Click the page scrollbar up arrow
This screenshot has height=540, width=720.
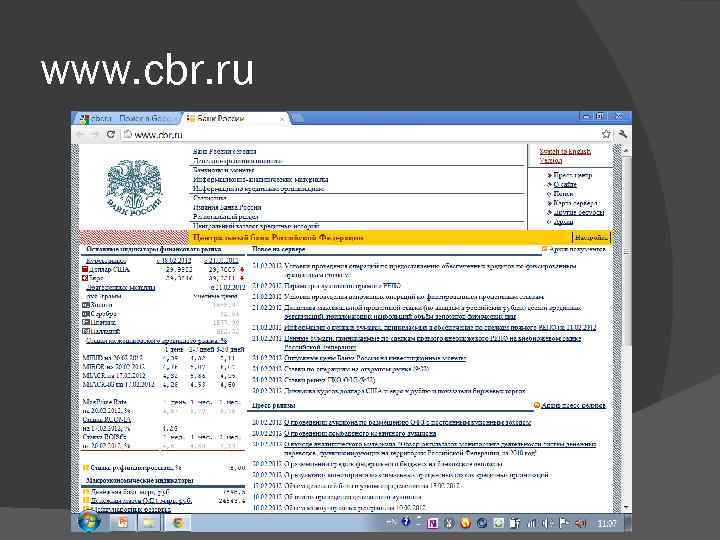pos(627,150)
